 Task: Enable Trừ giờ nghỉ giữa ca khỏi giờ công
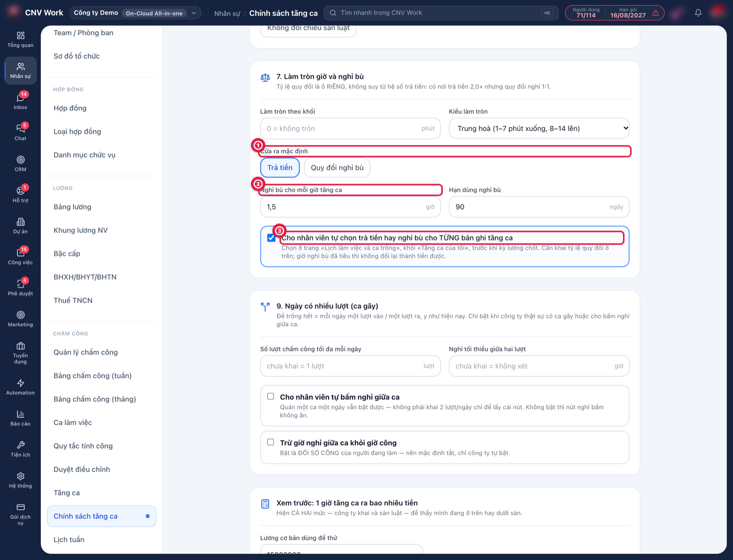[271, 442]
